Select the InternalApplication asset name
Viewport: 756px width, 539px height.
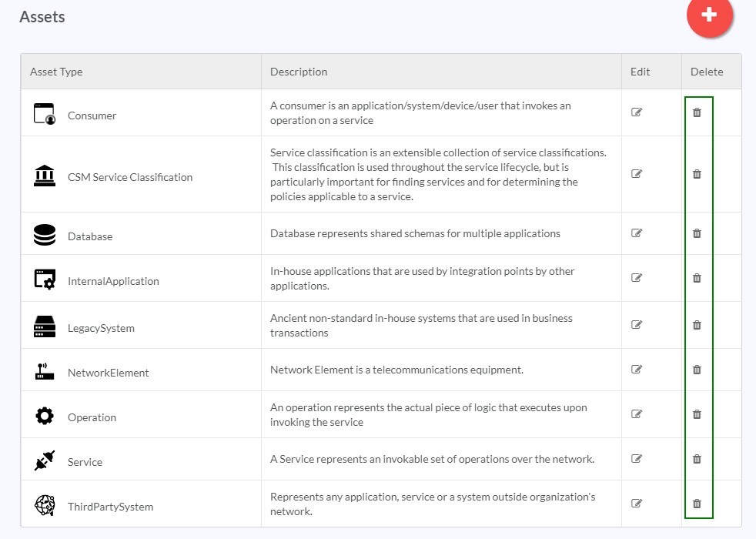(113, 282)
